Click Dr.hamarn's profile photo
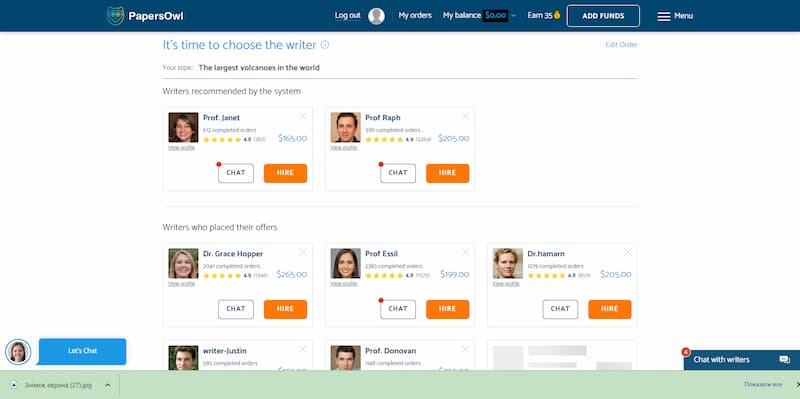This screenshot has height=399, width=800. (508, 263)
